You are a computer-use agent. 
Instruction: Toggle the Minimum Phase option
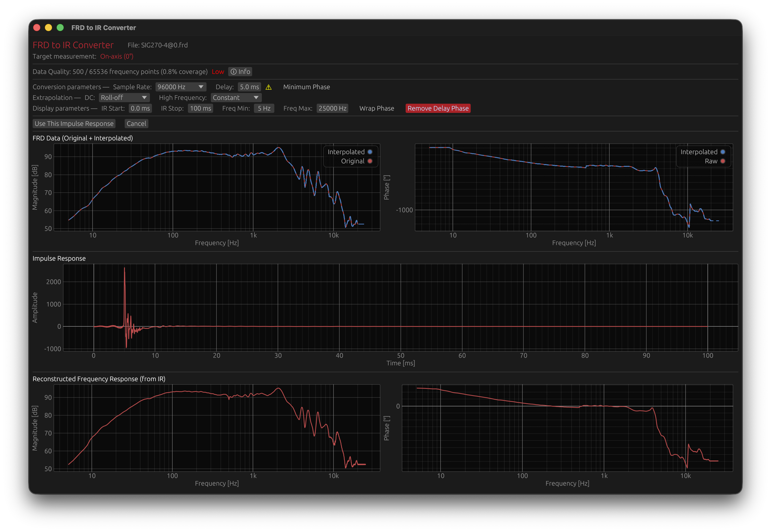click(306, 87)
